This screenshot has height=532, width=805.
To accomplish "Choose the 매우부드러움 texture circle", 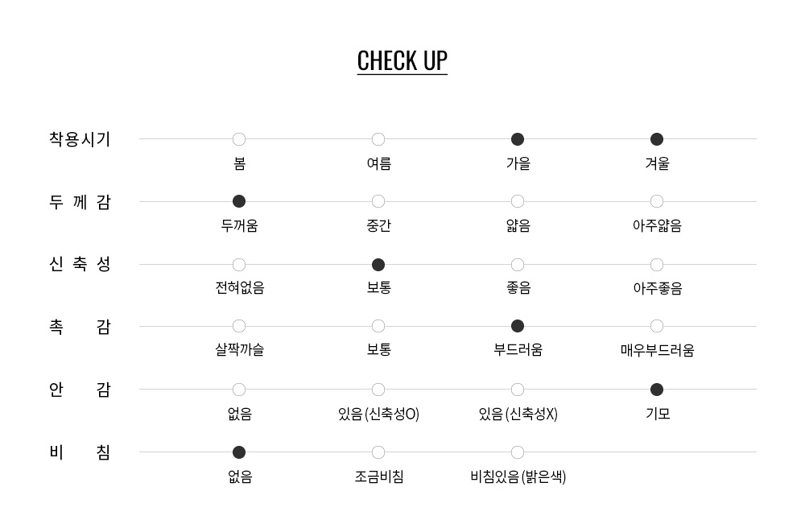I will tap(657, 326).
